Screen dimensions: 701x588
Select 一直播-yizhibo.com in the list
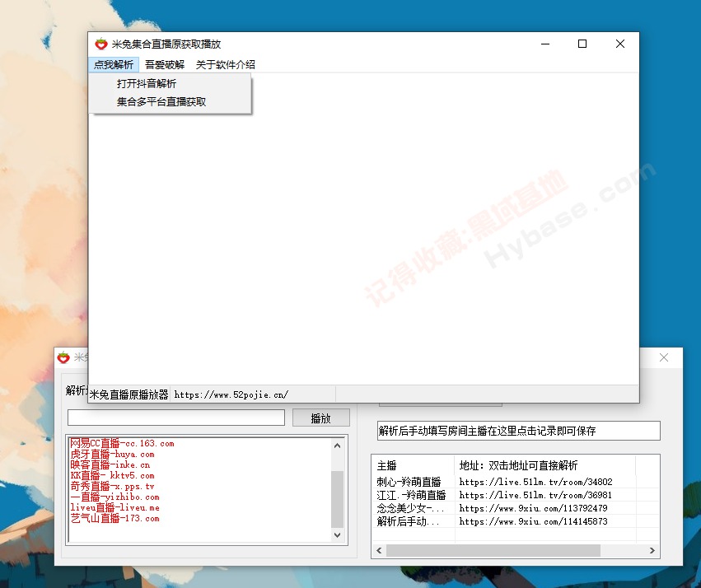click(x=114, y=497)
